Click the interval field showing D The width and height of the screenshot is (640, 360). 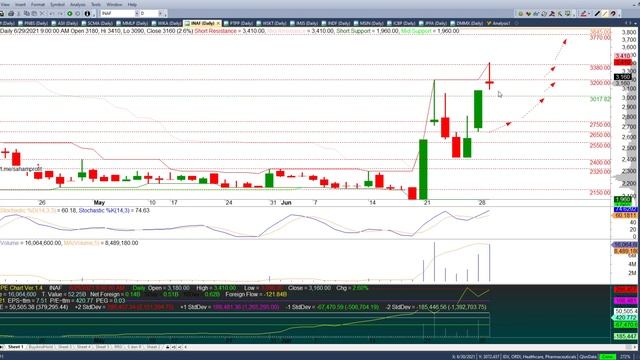pyautogui.click(x=149, y=13)
